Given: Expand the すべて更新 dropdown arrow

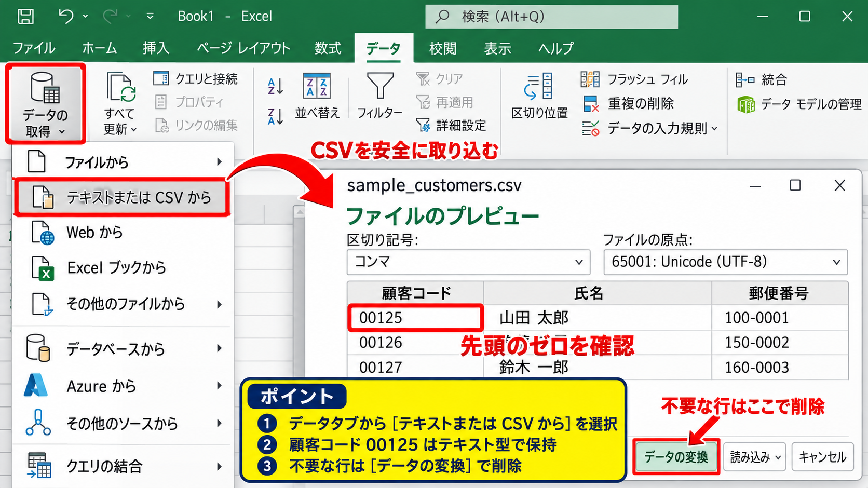Looking at the screenshot, I should point(134,130).
